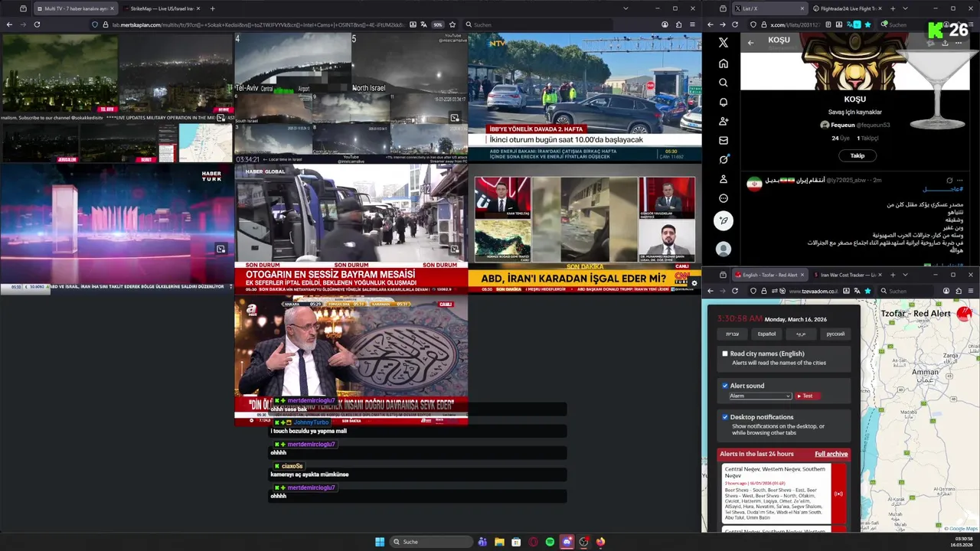
Task: Open the X More (three dots circle) icon
Action: 724,198
